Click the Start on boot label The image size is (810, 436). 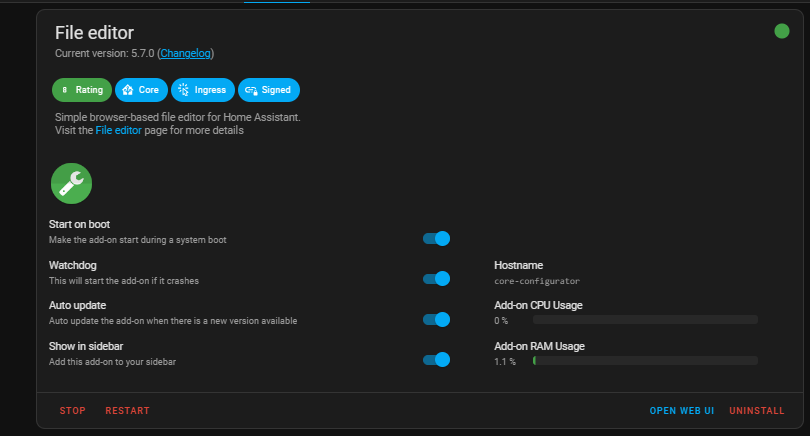click(x=79, y=224)
